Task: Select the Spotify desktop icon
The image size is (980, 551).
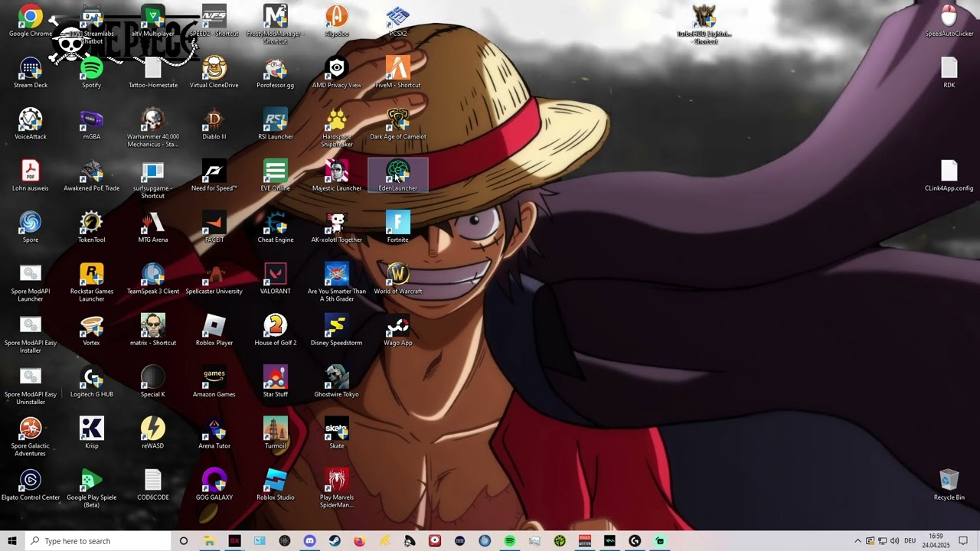Action: pyautogui.click(x=92, y=72)
